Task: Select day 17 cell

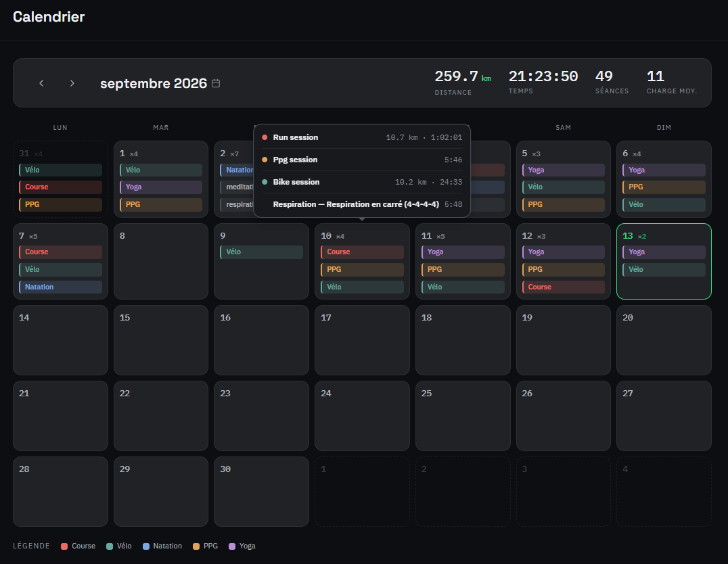Action: coord(362,339)
